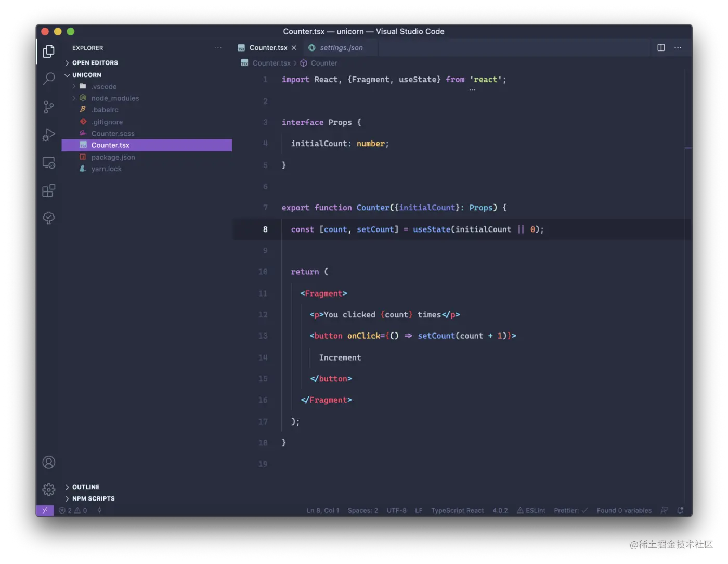Expand the OUTLINE section
The image size is (728, 564).
[85, 487]
